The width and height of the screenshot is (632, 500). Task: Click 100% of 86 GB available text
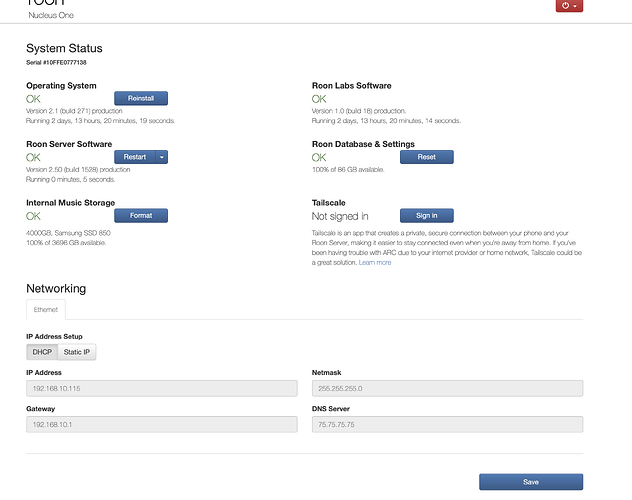tap(348, 170)
